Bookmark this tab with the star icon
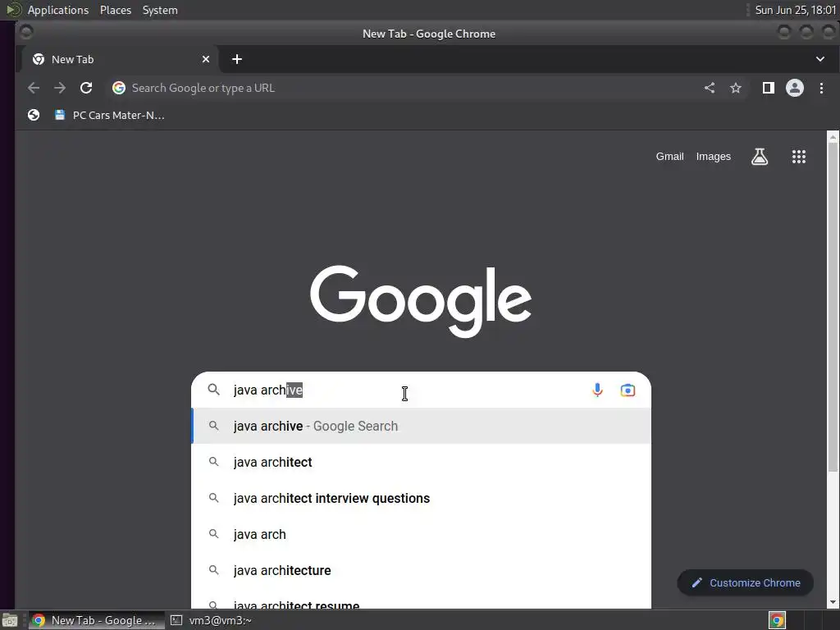The image size is (840, 630). pos(736,88)
